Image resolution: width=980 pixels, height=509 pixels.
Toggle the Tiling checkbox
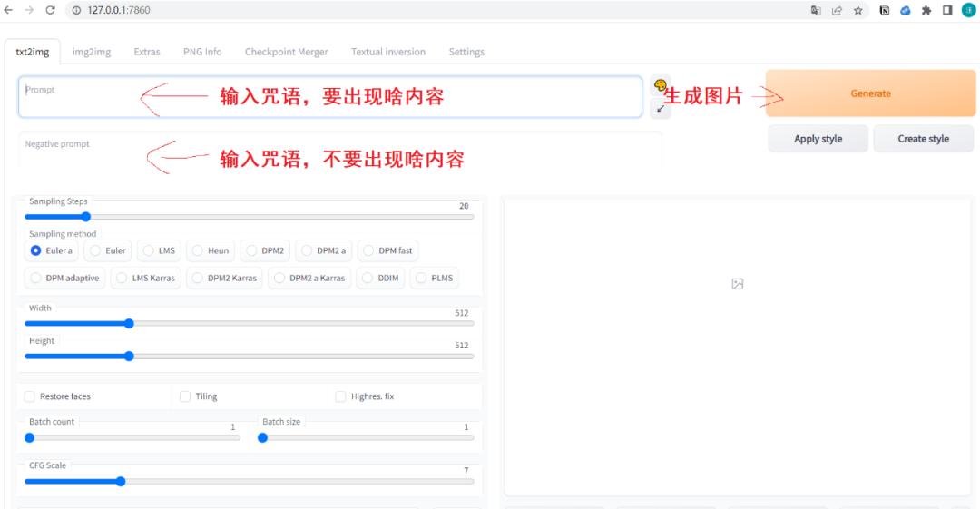pos(185,396)
